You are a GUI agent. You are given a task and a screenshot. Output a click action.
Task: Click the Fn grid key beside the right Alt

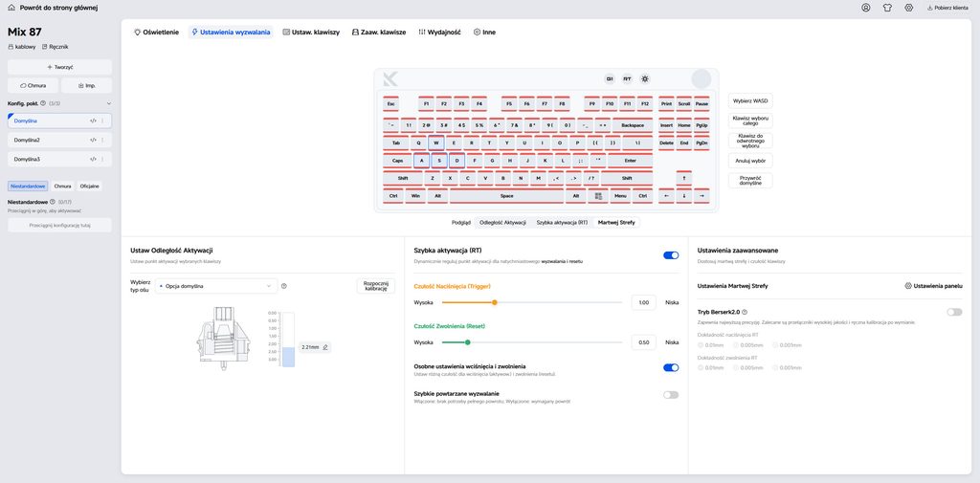click(x=598, y=196)
